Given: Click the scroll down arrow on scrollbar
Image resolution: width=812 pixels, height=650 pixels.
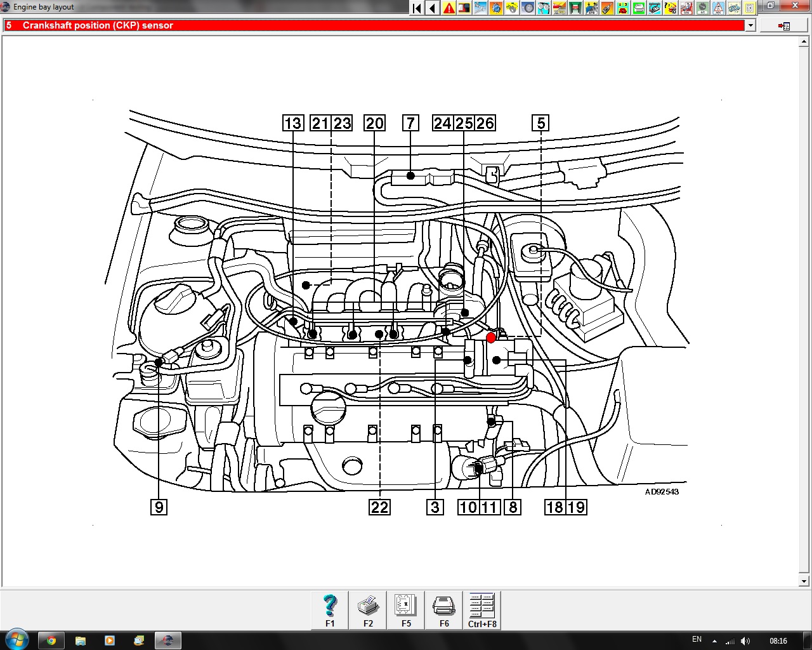Looking at the screenshot, I should [x=804, y=581].
